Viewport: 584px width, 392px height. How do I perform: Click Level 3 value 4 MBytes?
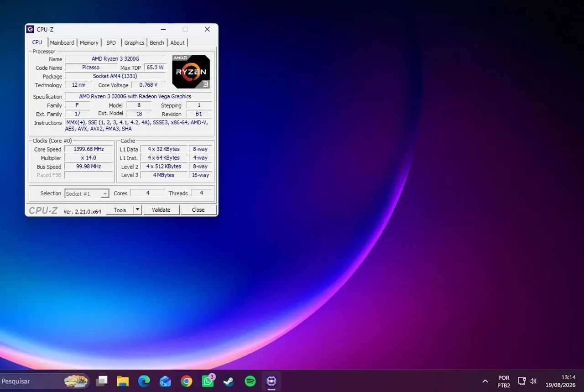click(x=164, y=175)
